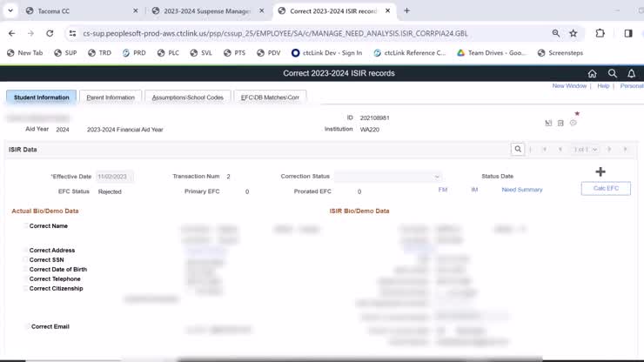
Task: Open Assumptions/School Codes tab
Action: click(x=188, y=97)
